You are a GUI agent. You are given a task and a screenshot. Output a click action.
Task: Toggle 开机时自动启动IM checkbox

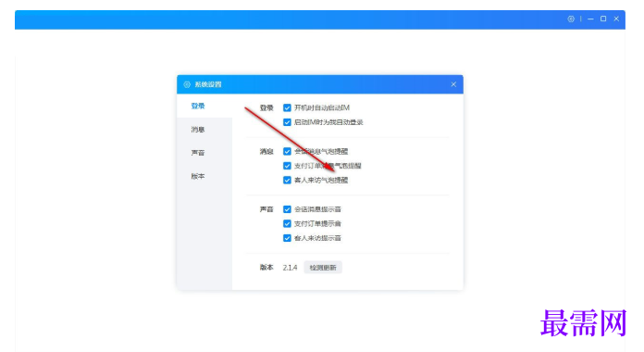pyautogui.click(x=287, y=107)
